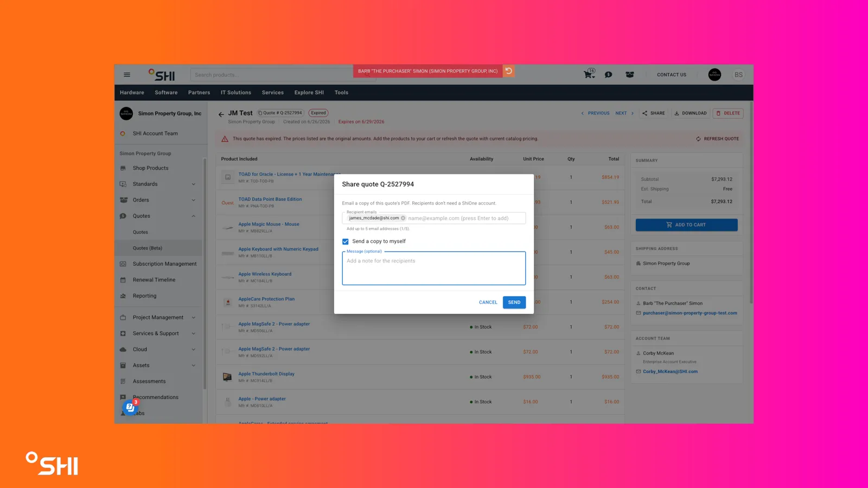Click REFRESH QUOTE button

(x=717, y=139)
